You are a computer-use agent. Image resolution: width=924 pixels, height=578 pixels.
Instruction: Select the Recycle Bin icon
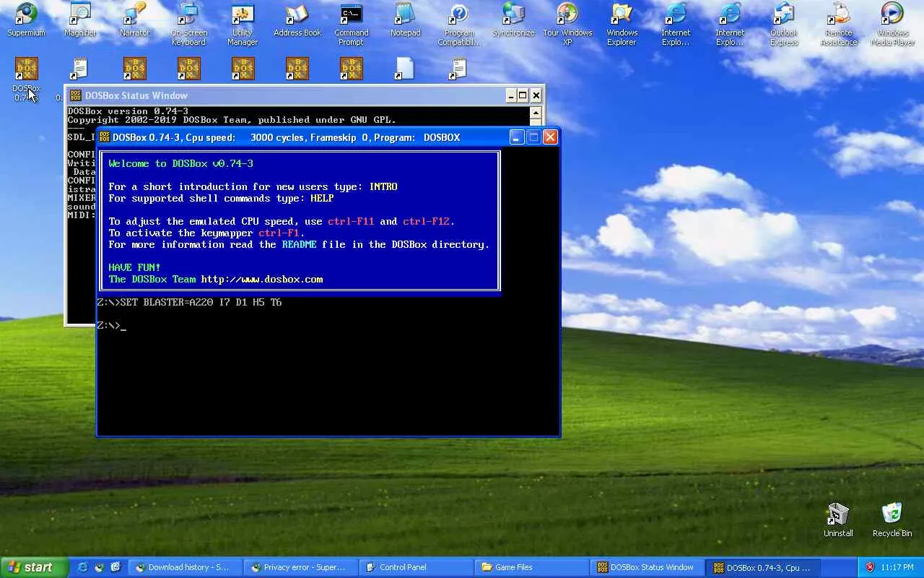click(892, 520)
